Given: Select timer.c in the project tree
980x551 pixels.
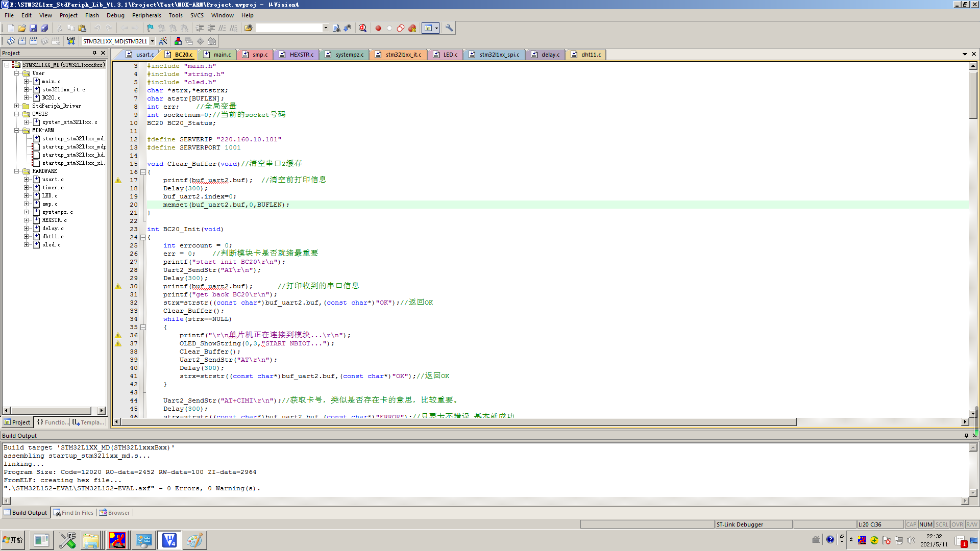Looking at the screenshot, I should [x=53, y=188].
